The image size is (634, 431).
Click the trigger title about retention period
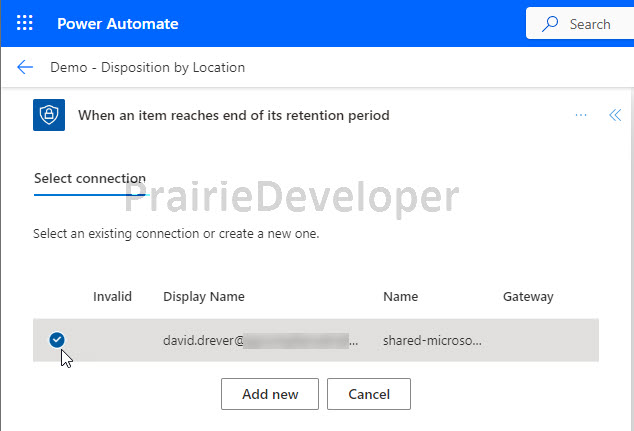(234, 115)
